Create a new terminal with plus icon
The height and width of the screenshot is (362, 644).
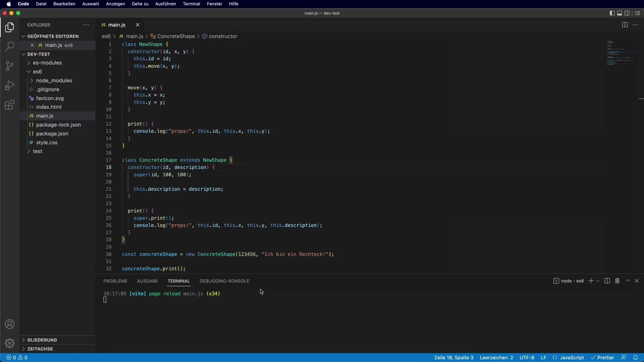(591, 281)
